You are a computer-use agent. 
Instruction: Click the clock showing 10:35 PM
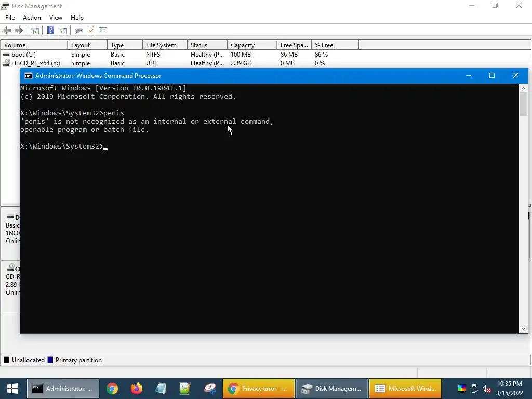(x=509, y=384)
